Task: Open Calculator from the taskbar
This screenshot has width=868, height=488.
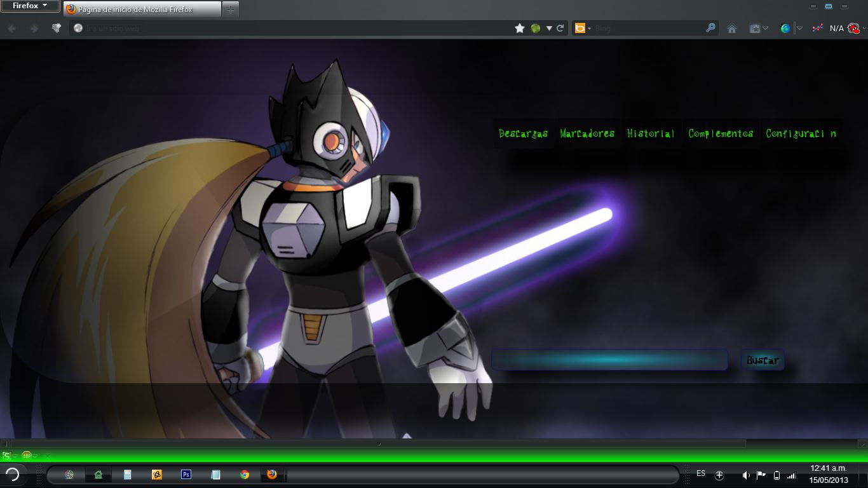Action: pos(127,474)
